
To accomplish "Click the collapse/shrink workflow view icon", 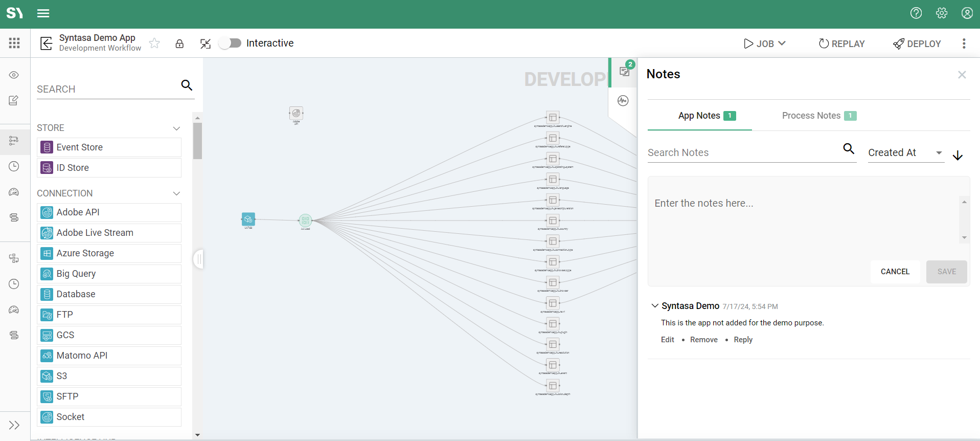I will click(206, 43).
